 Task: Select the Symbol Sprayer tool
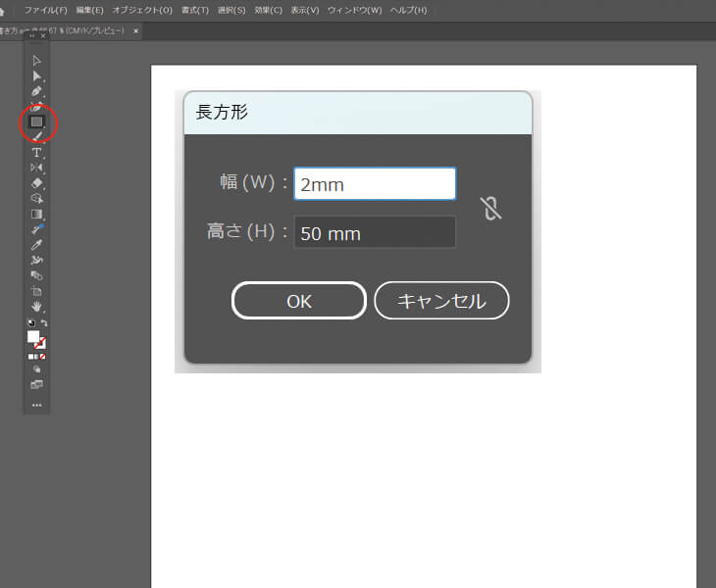[36, 260]
